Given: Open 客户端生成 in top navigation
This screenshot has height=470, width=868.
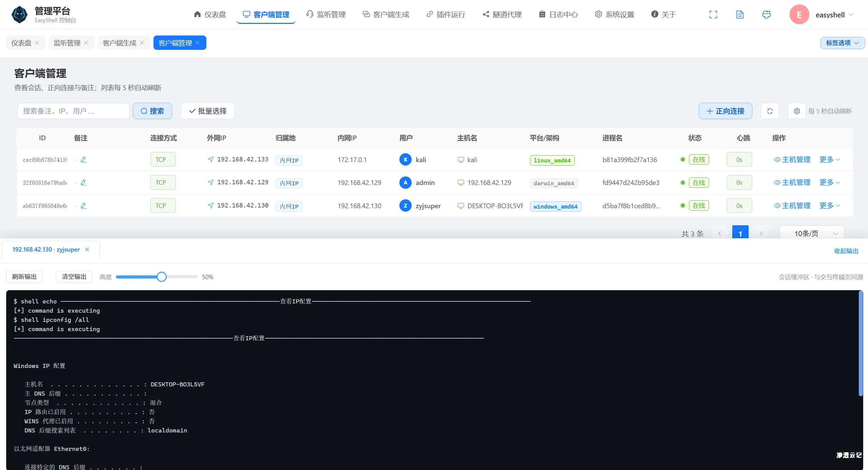Looking at the screenshot, I should point(386,14).
